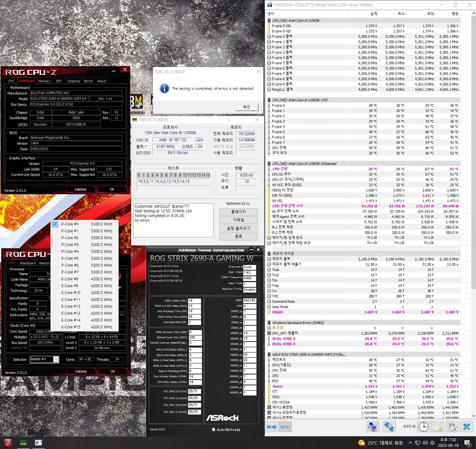Minimize ASRock Timing Configurator window
476x449 pixels.
pos(251,250)
